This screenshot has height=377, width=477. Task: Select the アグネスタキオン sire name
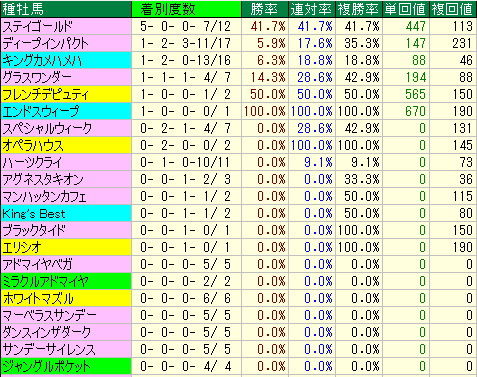click(x=43, y=179)
